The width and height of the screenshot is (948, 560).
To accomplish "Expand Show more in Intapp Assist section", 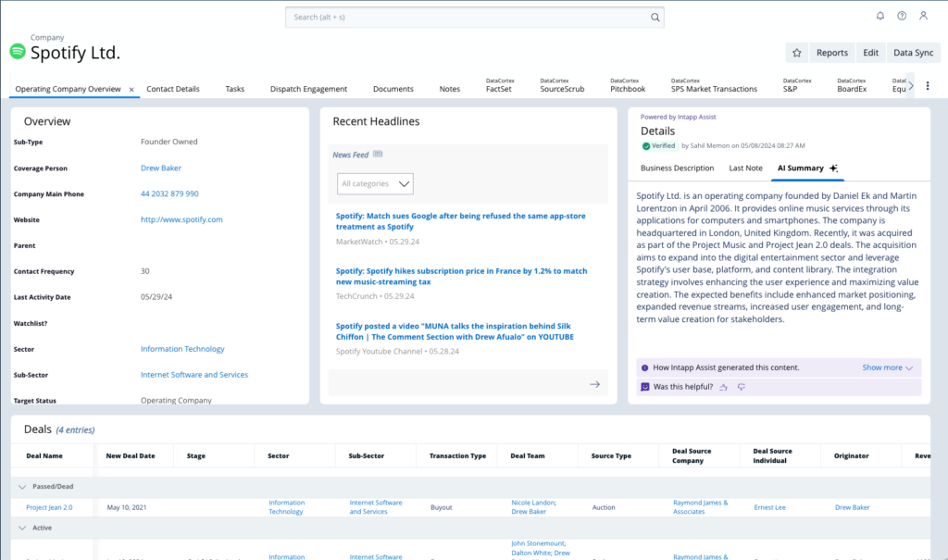I will [887, 367].
